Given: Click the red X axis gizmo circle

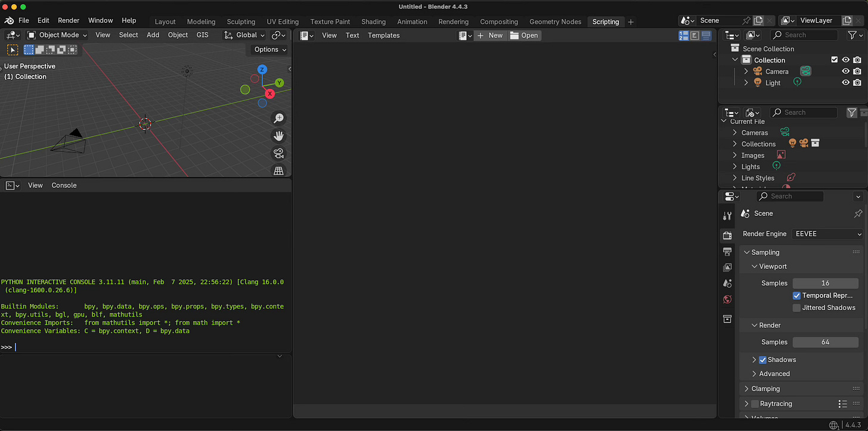Looking at the screenshot, I should tap(269, 94).
